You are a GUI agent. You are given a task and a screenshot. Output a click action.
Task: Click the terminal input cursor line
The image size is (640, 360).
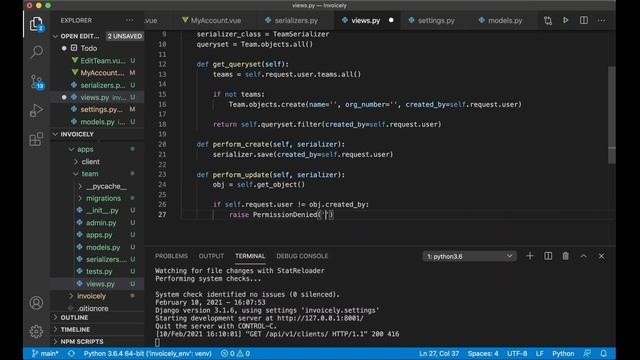(x=158, y=342)
